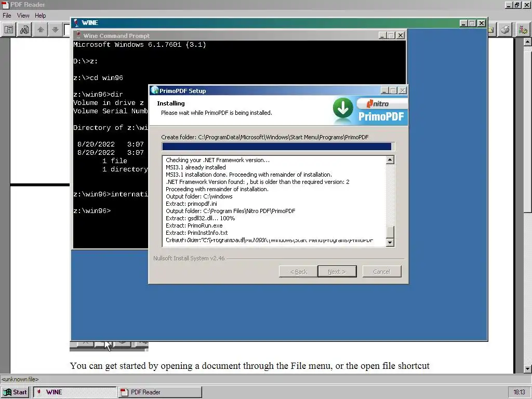Click the PDF Reader vertical scrollbar up arrow
The image size is (532, 399).
click(x=527, y=42)
